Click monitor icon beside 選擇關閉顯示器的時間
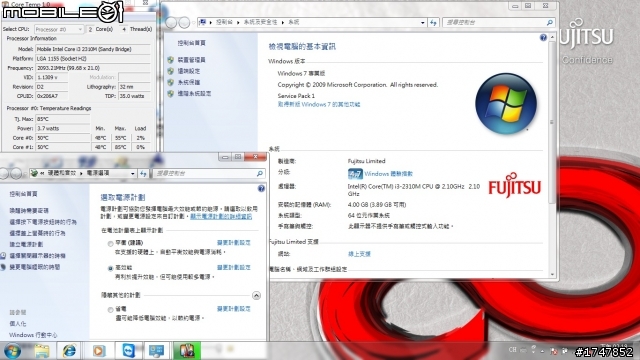This screenshot has width=640, height=360. coord(3,256)
